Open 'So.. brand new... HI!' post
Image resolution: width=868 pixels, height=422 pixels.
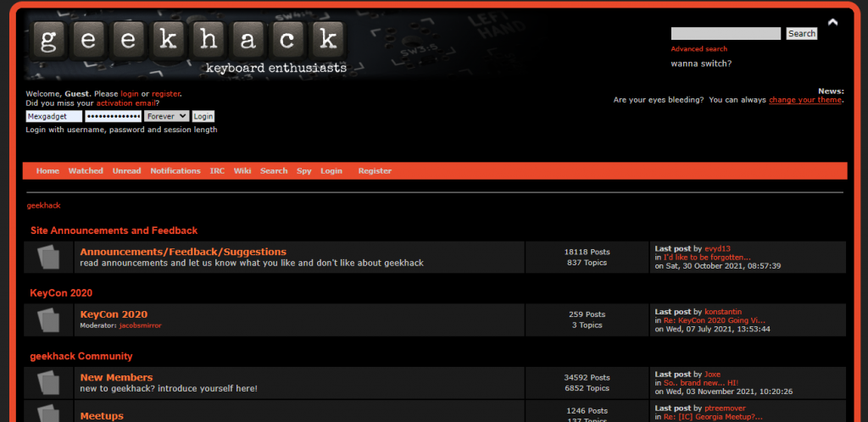click(x=701, y=383)
